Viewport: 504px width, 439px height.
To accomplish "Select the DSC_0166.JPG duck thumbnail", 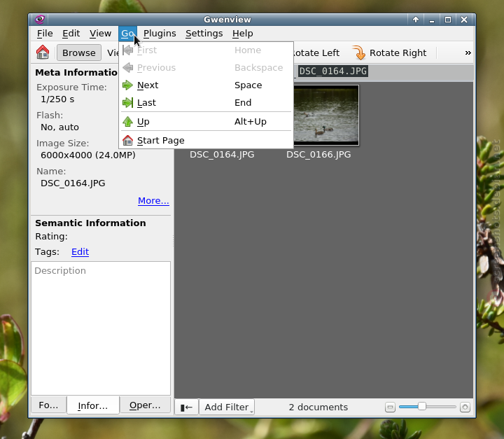I will (x=326, y=115).
